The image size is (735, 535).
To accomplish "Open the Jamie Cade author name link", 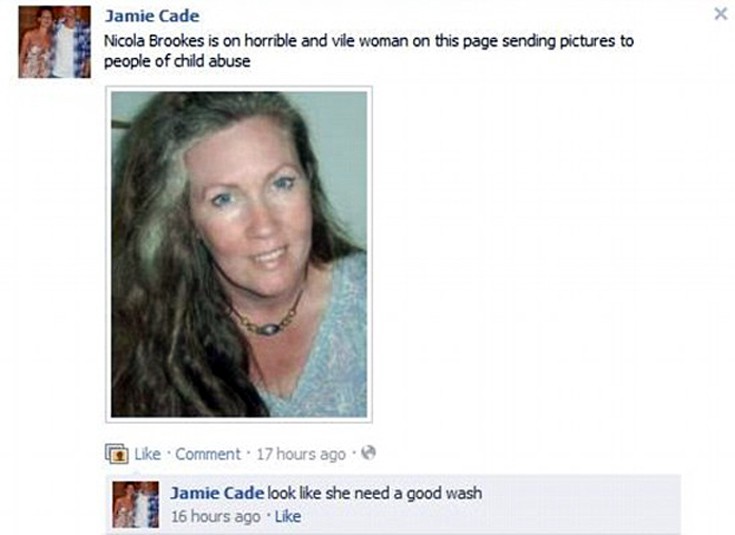I will click(152, 16).
